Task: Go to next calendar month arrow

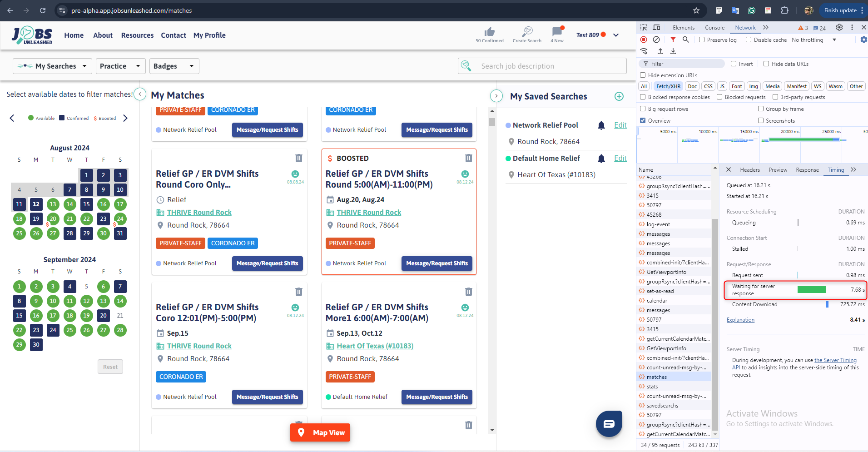Action: pos(125,118)
